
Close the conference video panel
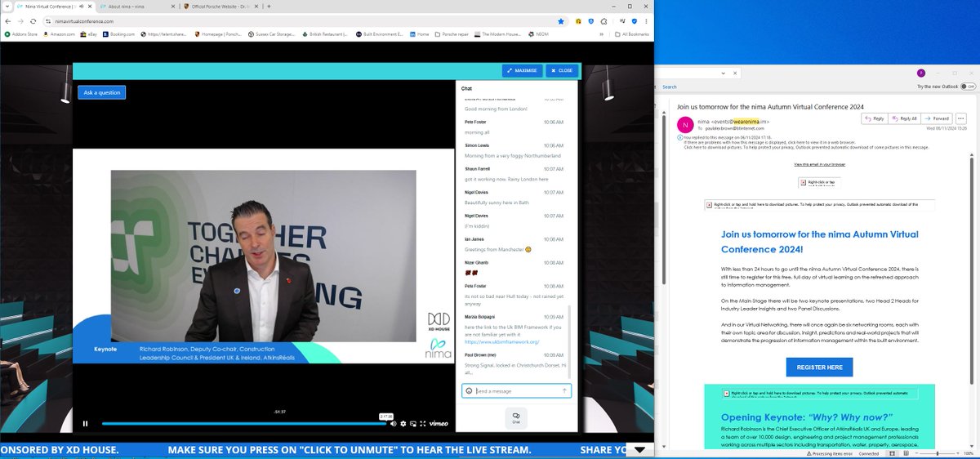click(562, 70)
